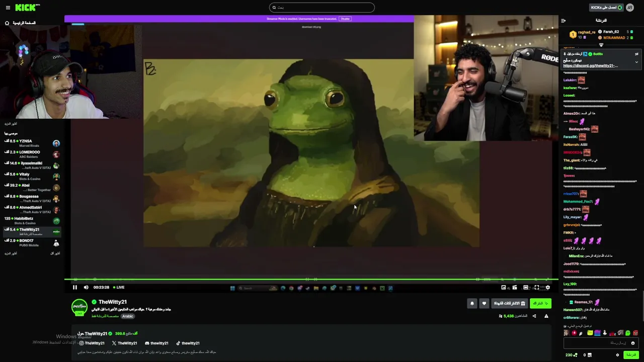Viewport: 644px width, 362px height.
Task: Toggle theater mode icon
Action: 526,288
